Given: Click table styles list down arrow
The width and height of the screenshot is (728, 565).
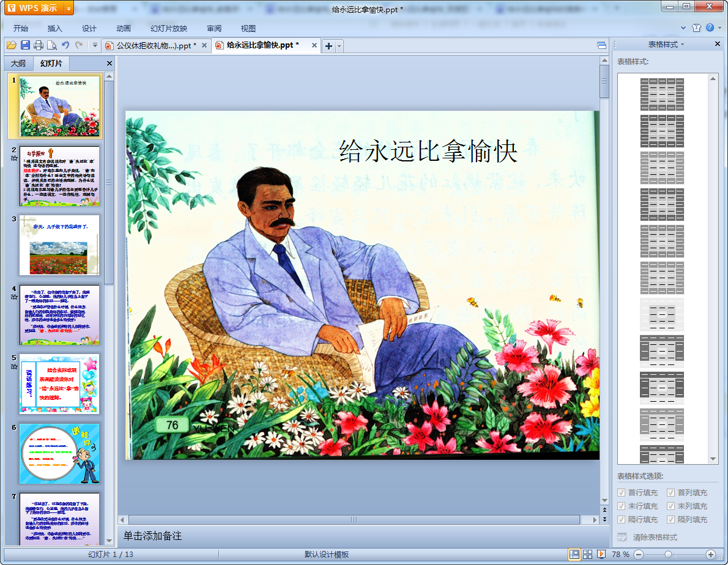Looking at the screenshot, I should pyautogui.click(x=713, y=459).
